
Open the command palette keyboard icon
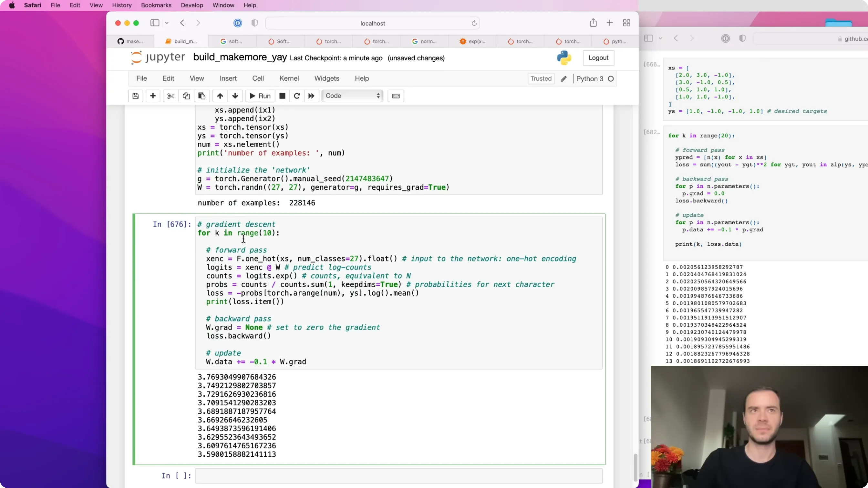[x=396, y=96]
